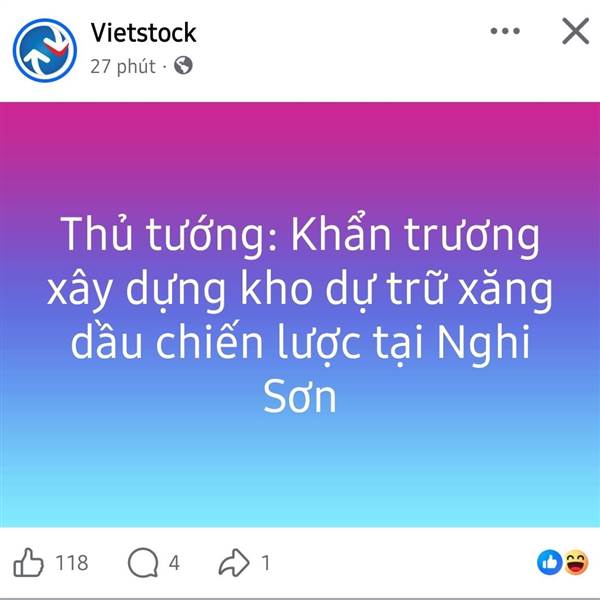Viewport: 600px width, 600px height.
Task: Click the globe public privacy icon
Action: pyautogui.click(x=183, y=65)
